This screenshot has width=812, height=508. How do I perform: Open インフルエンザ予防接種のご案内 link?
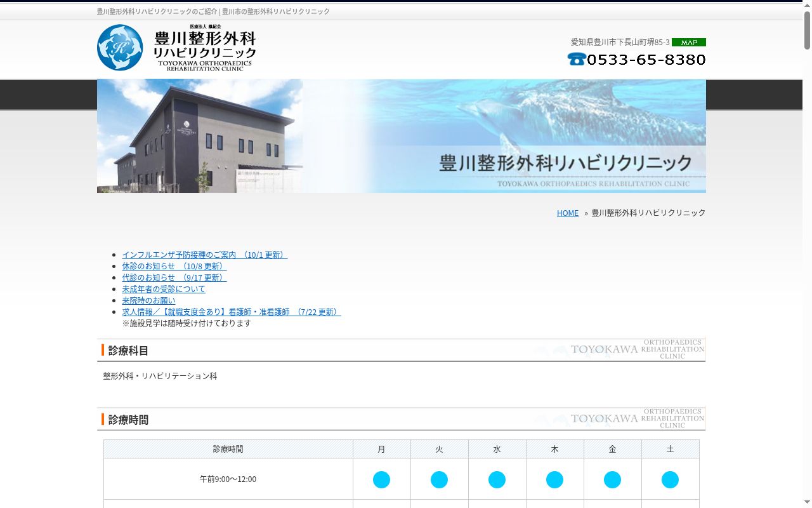tap(205, 255)
